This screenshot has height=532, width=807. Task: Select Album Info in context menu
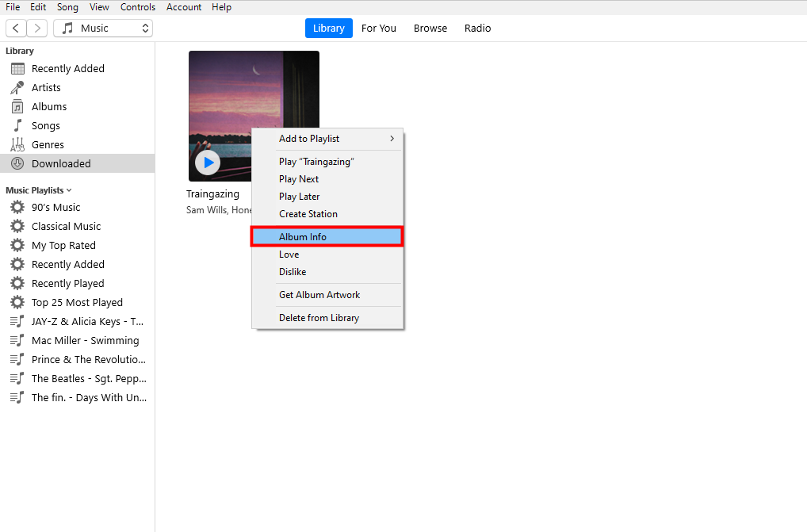pos(327,237)
